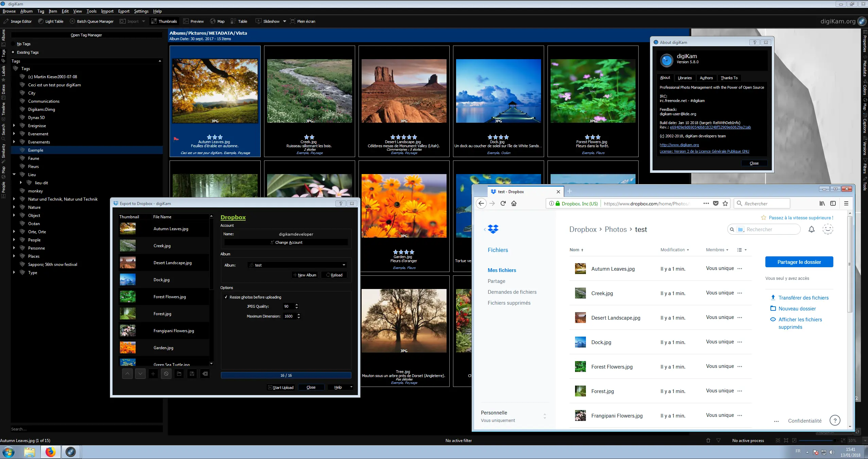Open the Windows Start button
The height and width of the screenshot is (459, 868).
pos(8,452)
